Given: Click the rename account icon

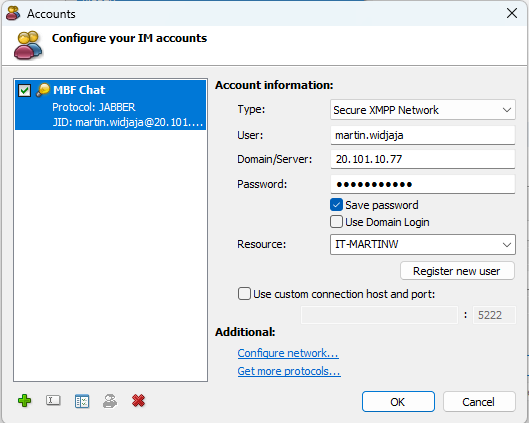Looking at the screenshot, I should pyautogui.click(x=53, y=400).
